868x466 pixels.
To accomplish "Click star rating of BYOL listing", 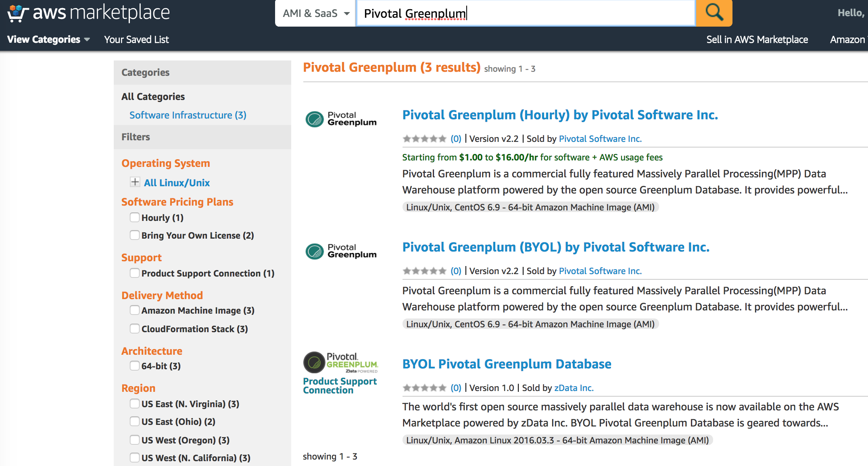I will pyautogui.click(x=424, y=271).
